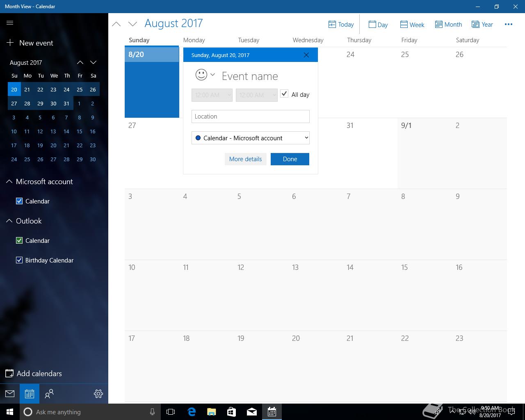Switch to Mail app icon in sidebar
This screenshot has width=525, height=420.
coord(10,394)
